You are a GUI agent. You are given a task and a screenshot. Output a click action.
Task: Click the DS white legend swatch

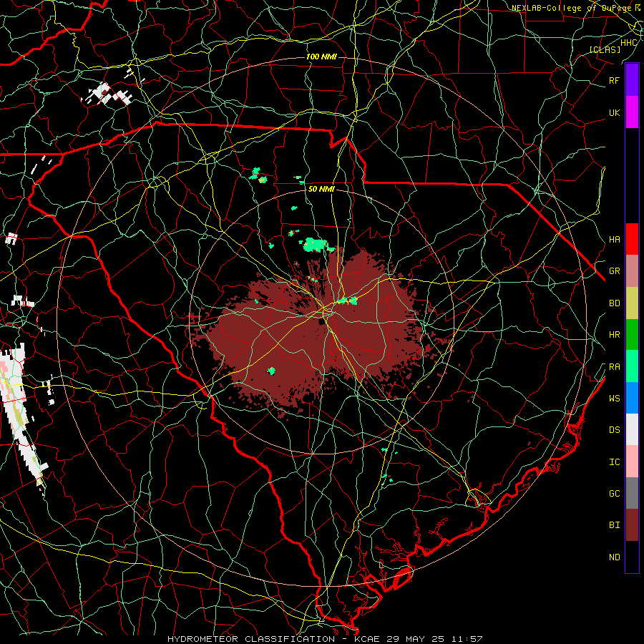coord(632,429)
